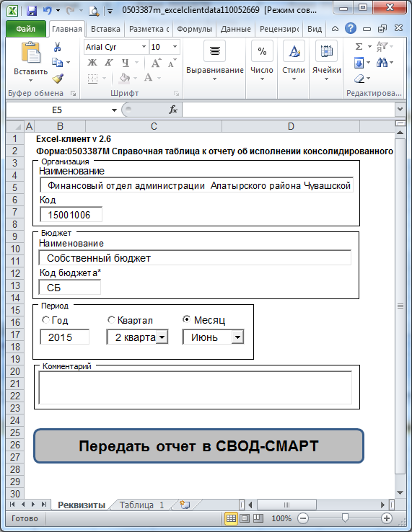Select the Месяц radio button
412x532 pixels.
tap(186, 319)
